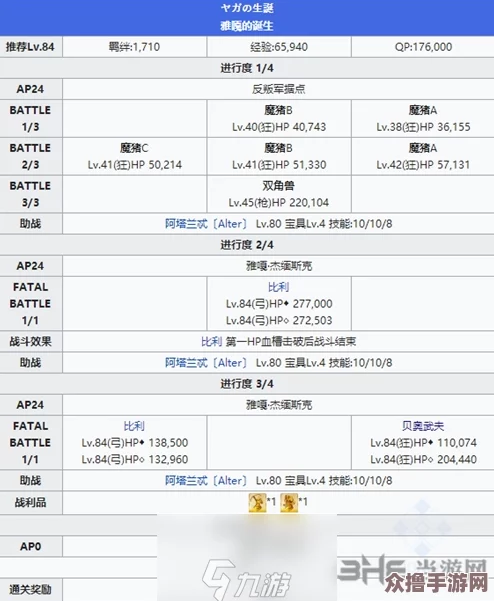
Task: Click the Lv.84(弓)HP 272,503 line
Action: coord(279,320)
